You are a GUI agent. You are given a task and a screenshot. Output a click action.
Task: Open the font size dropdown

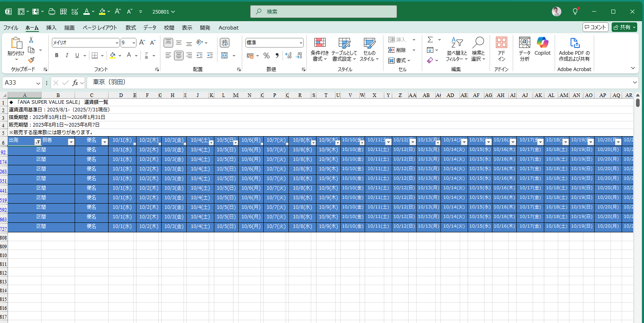point(134,43)
